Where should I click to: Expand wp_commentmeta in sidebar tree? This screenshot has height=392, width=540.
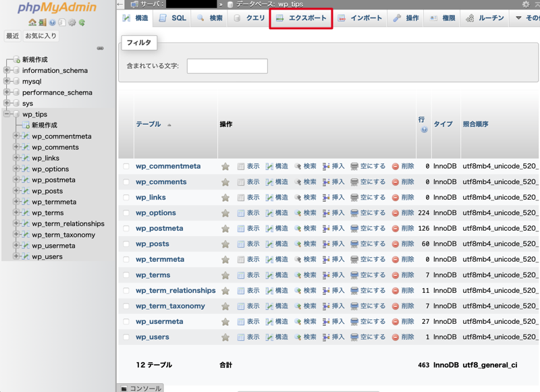click(x=16, y=136)
